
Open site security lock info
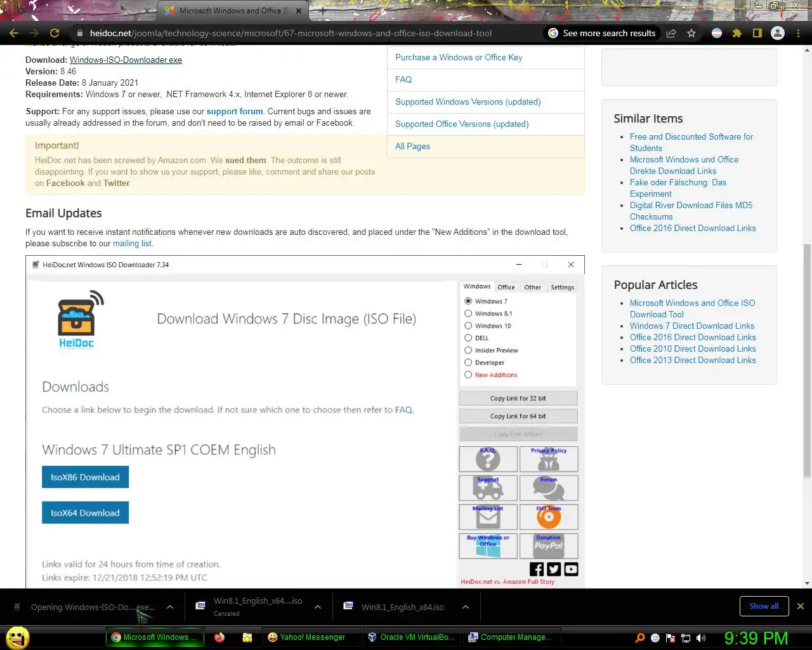[x=79, y=33]
